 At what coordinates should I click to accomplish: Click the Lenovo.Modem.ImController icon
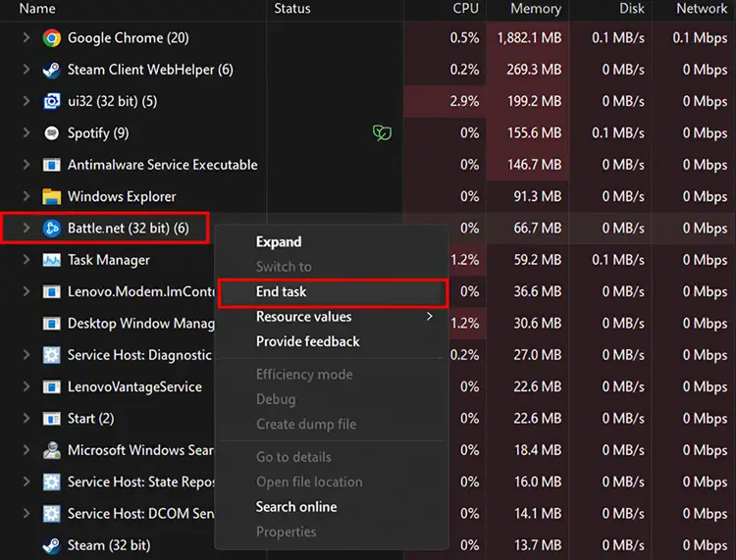pyautogui.click(x=52, y=291)
